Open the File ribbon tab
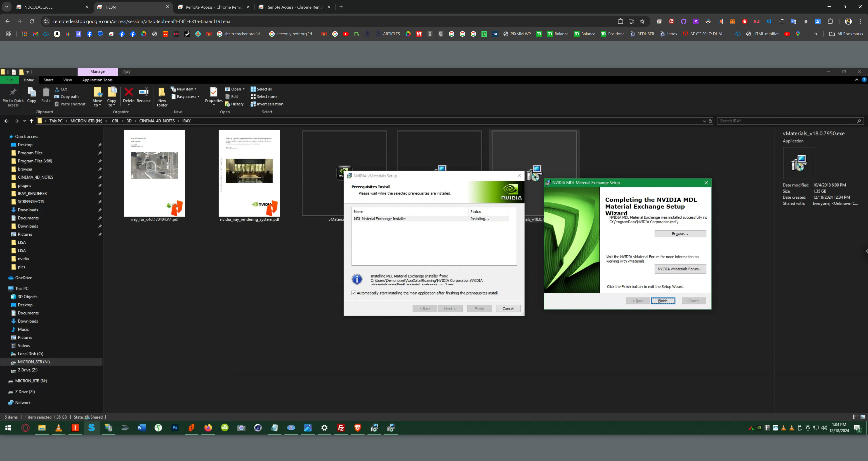 tap(9, 80)
